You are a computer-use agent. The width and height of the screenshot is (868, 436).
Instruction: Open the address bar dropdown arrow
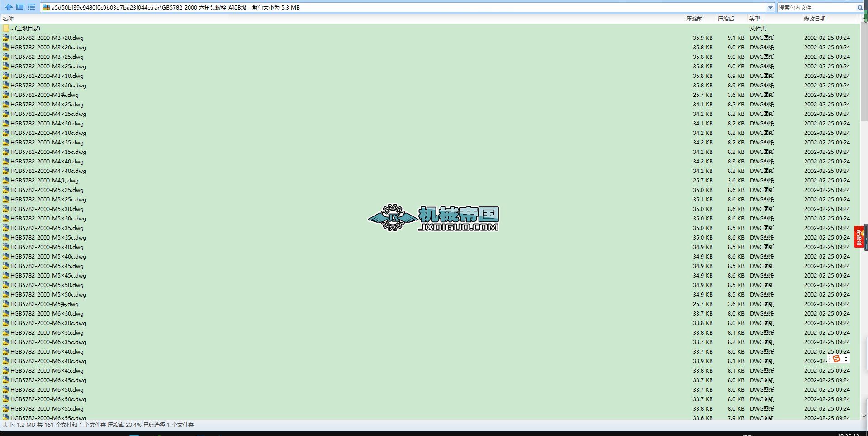pos(771,7)
